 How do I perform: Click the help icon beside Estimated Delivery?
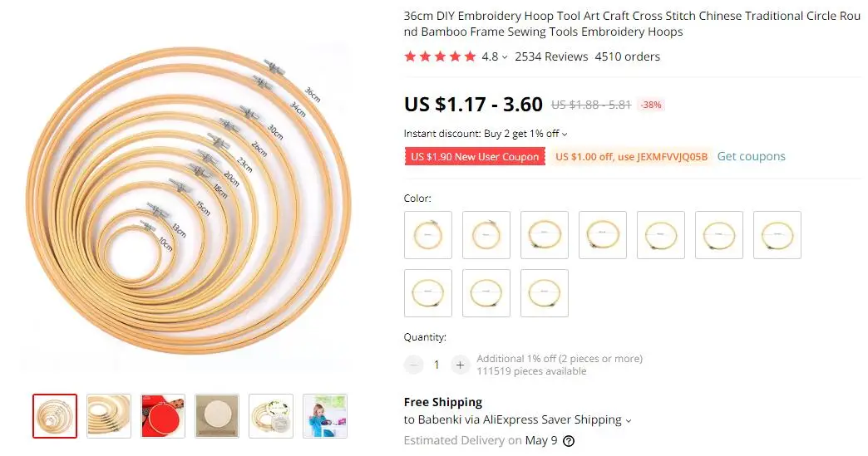coord(569,440)
